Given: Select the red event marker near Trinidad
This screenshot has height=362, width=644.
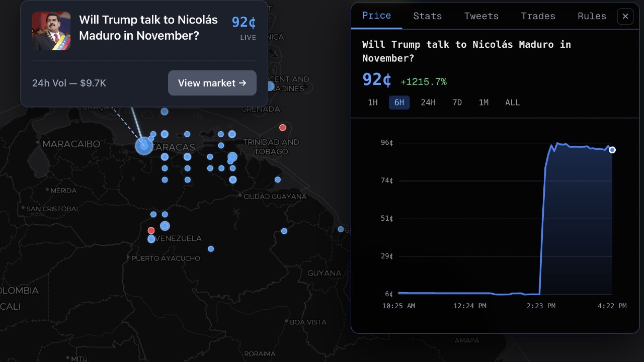Looking at the screenshot, I should coord(283,127).
